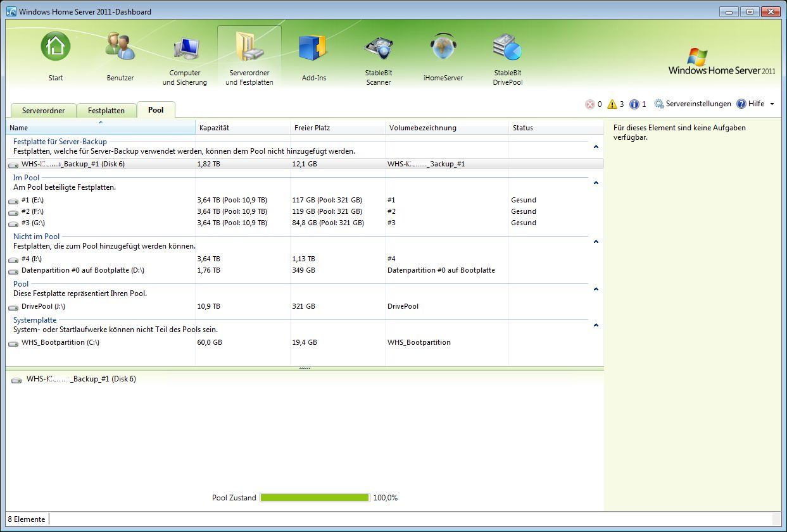This screenshot has width=787, height=532.
Task: Collapse the Nicht im Pool group
Action: pos(596,242)
